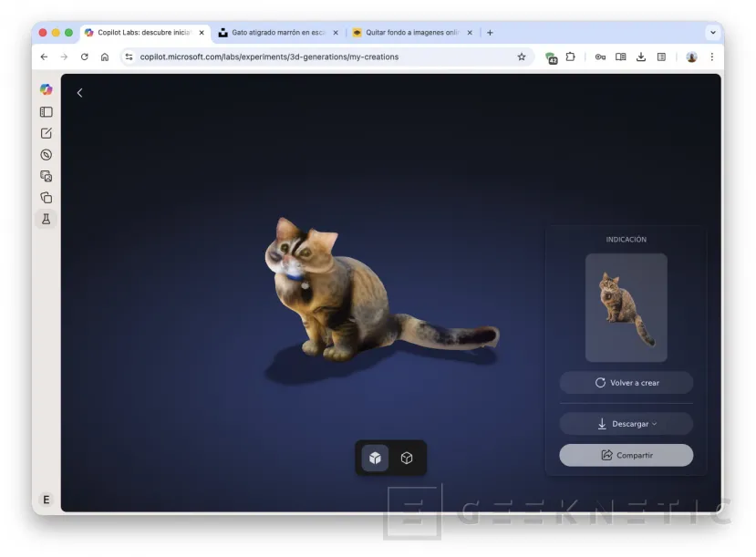Go back with the arrow above the 3D viewer
756x557 pixels.
coord(79,92)
